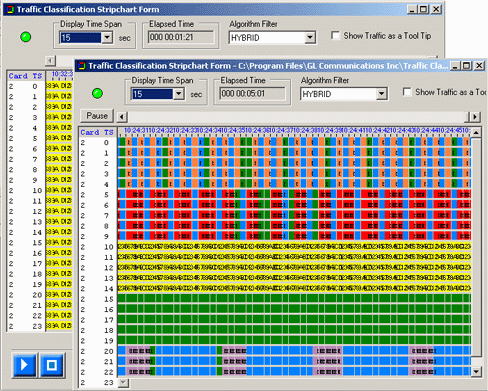Image resolution: width=488 pixels, height=391 pixels.
Task: Maximize the front Stripchart Form window
Action: pos(467,66)
